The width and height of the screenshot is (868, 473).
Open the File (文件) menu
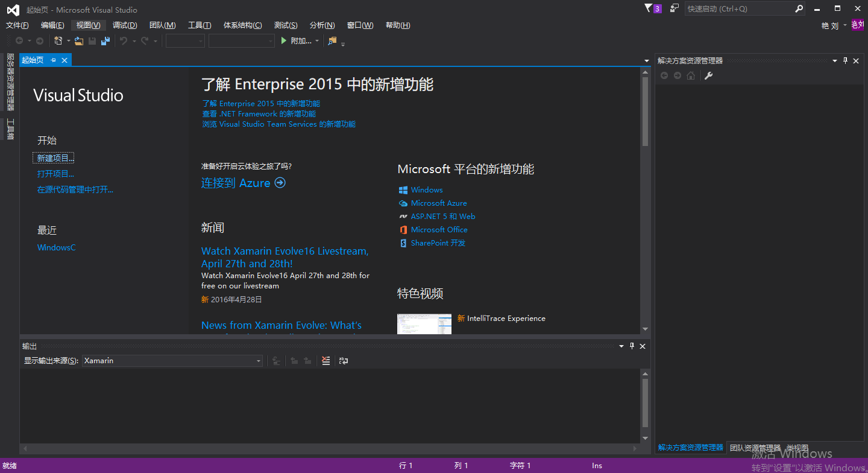click(x=17, y=25)
